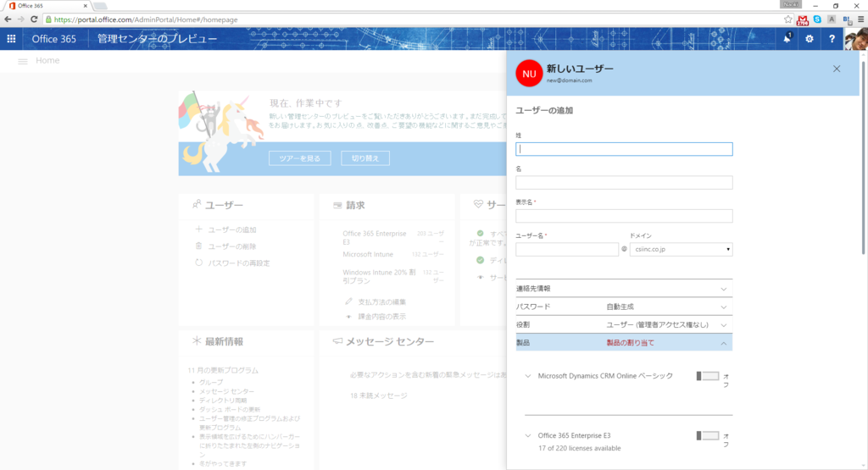This screenshot has height=470, width=868.
Task: Click the 課金内容の表示 link
Action: [382, 316]
